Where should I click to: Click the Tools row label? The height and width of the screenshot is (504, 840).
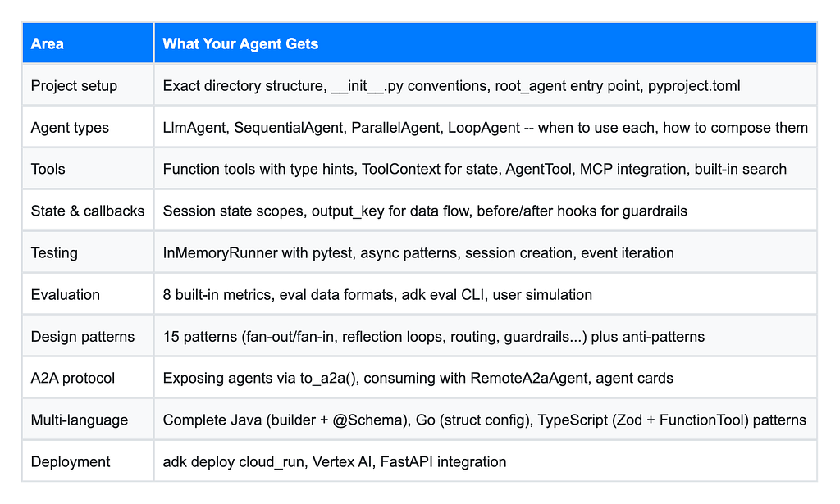tap(48, 169)
